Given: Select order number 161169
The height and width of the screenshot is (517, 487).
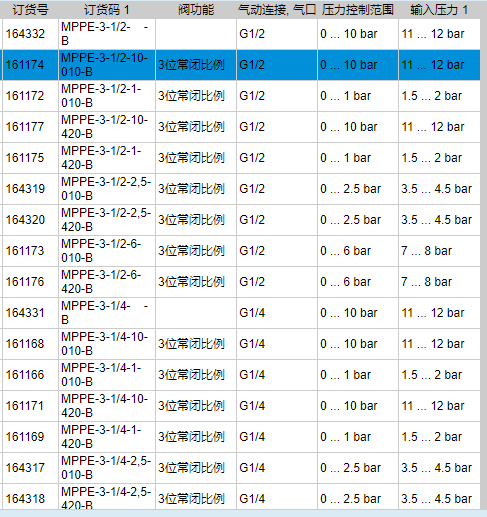Looking at the screenshot, I should pyautogui.click(x=25, y=437).
